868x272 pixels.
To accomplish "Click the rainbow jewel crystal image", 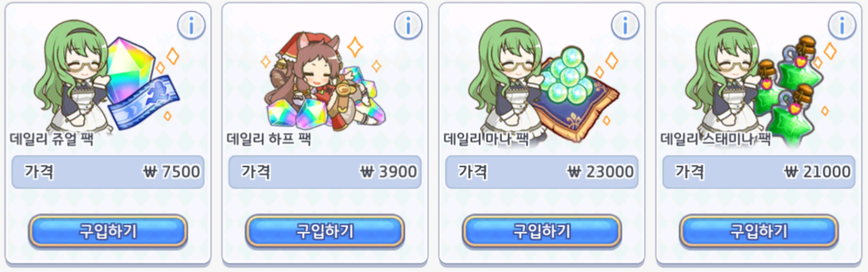I will click(130, 69).
